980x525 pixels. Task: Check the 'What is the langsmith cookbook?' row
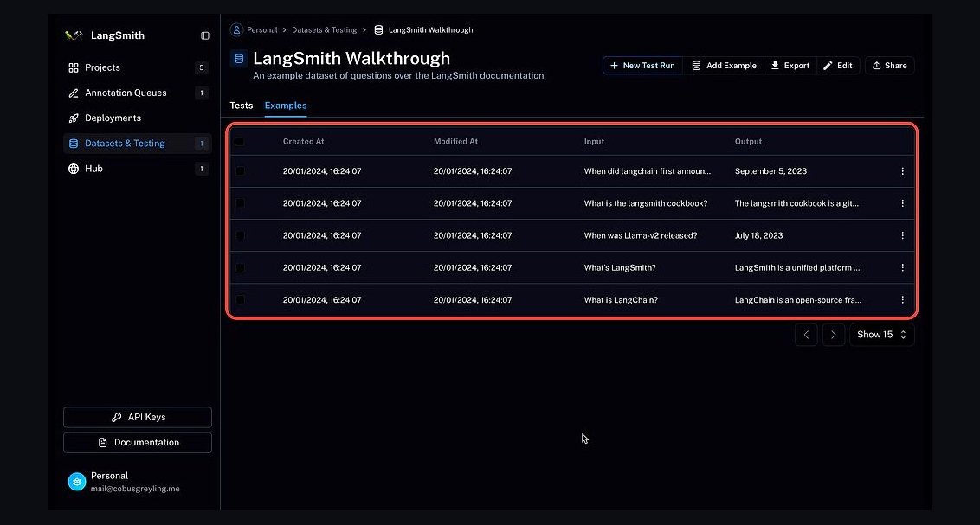(x=240, y=203)
